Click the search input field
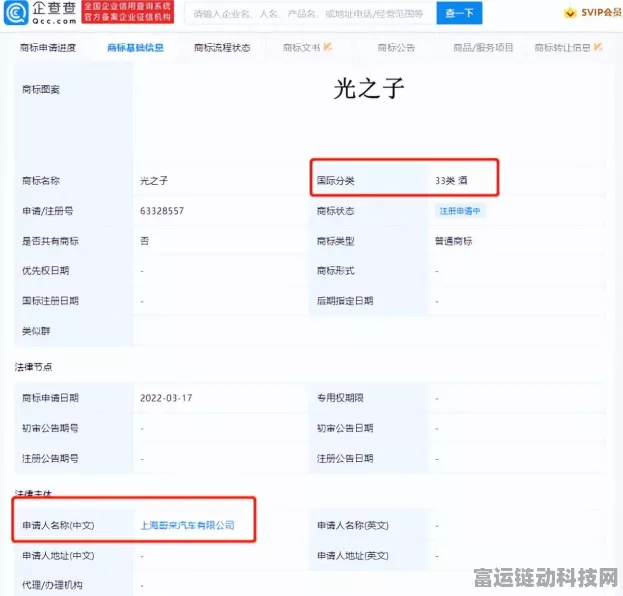Image resolution: width=623 pixels, height=596 pixels. 310,14
